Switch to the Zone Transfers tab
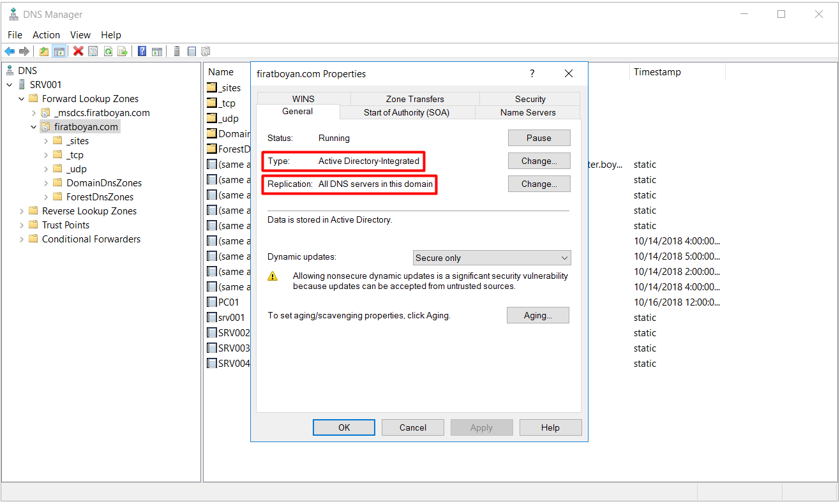840x504 pixels. (415, 99)
